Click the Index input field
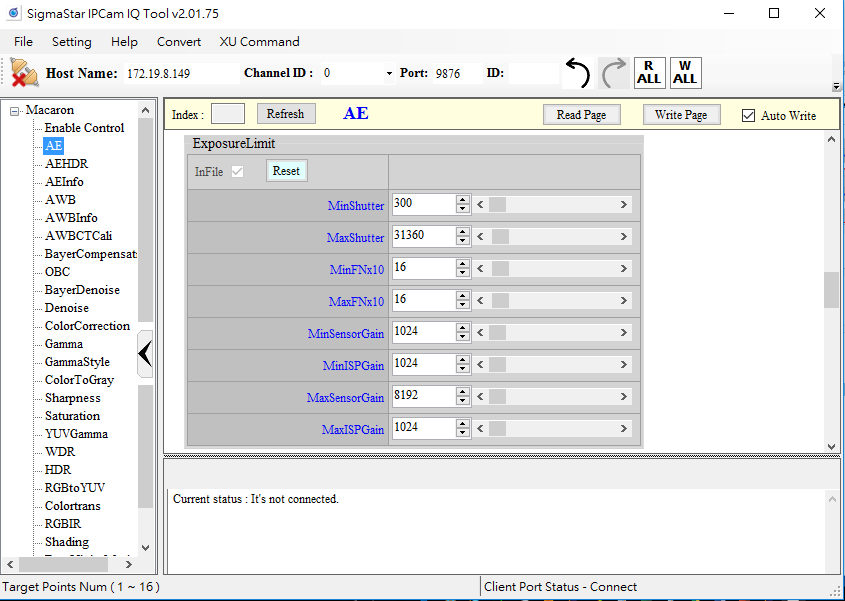Viewport: 845px width, 601px height. pyautogui.click(x=228, y=114)
